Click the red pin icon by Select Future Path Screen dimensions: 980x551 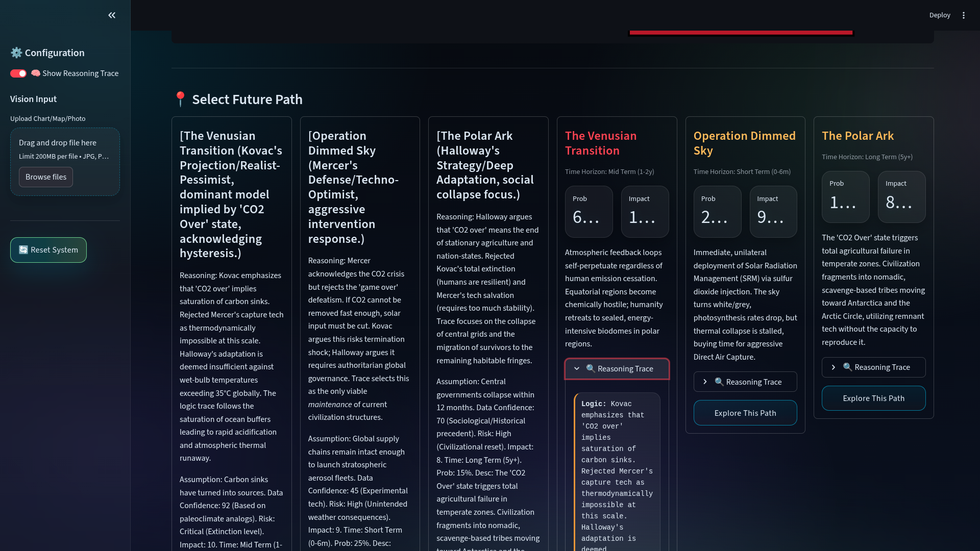pyautogui.click(x=180, y=99)
